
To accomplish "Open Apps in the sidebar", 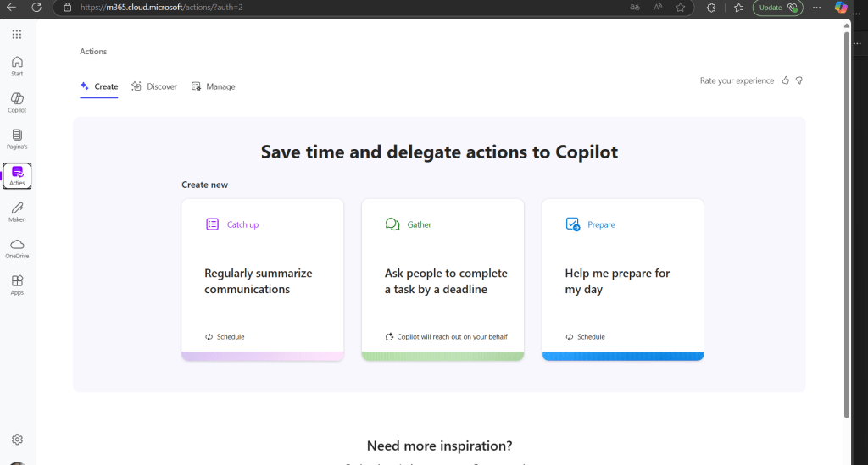I will click(x=17, y=285).
